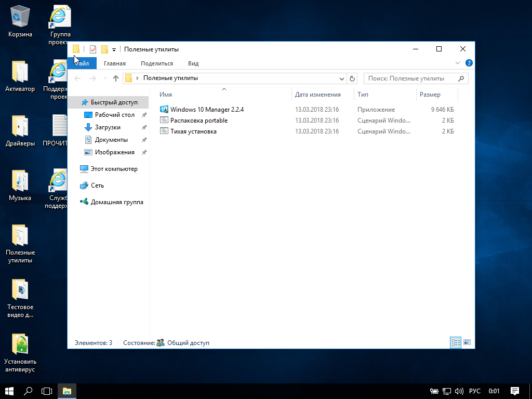The width and height of the screenshot is (532, 399).
Task: Open the Properties quick access toolbar icon
Action: pos(93,49)
